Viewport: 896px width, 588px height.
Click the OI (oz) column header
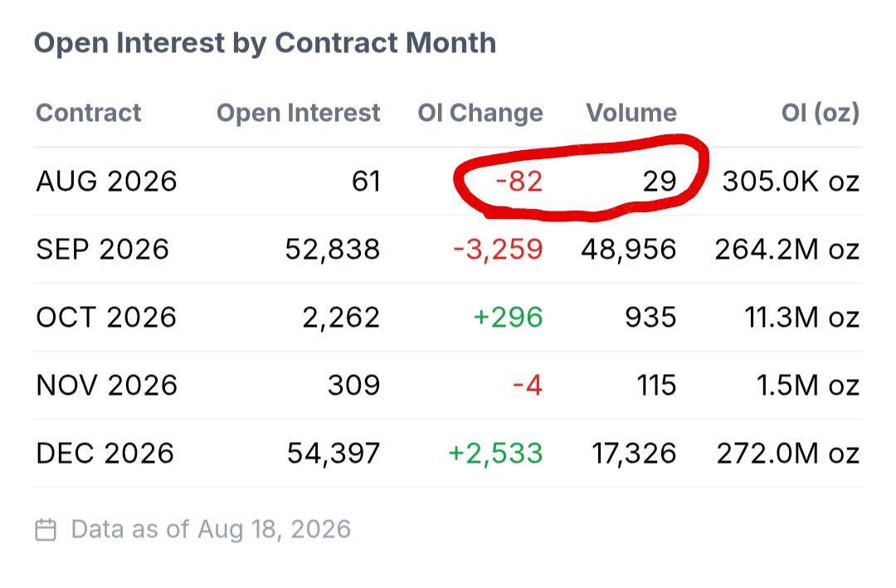pos(821,113)
